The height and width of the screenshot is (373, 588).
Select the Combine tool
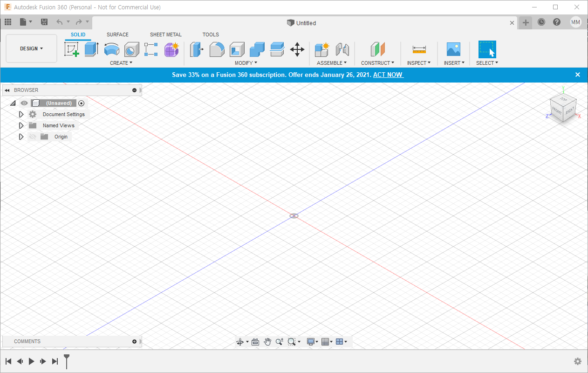point(257,49)
